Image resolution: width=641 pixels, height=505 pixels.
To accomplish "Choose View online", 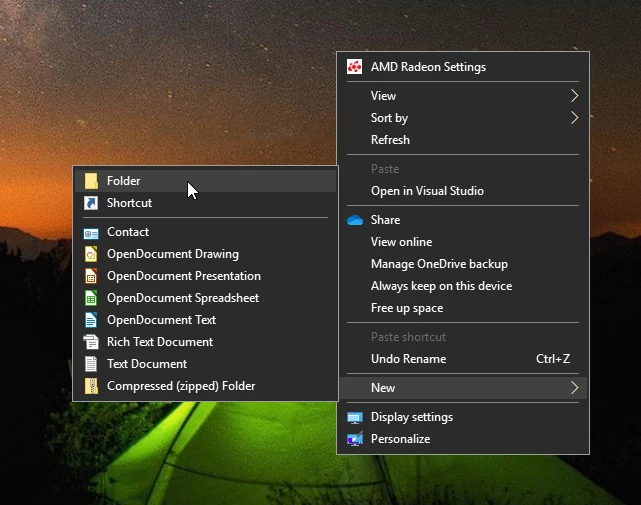I will click(x=463, y=242).
